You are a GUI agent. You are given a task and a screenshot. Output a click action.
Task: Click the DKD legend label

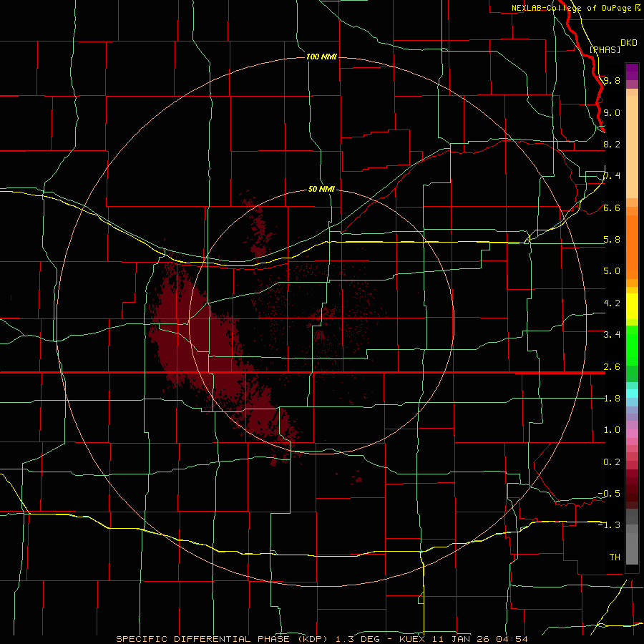click(x=628, y=43)
